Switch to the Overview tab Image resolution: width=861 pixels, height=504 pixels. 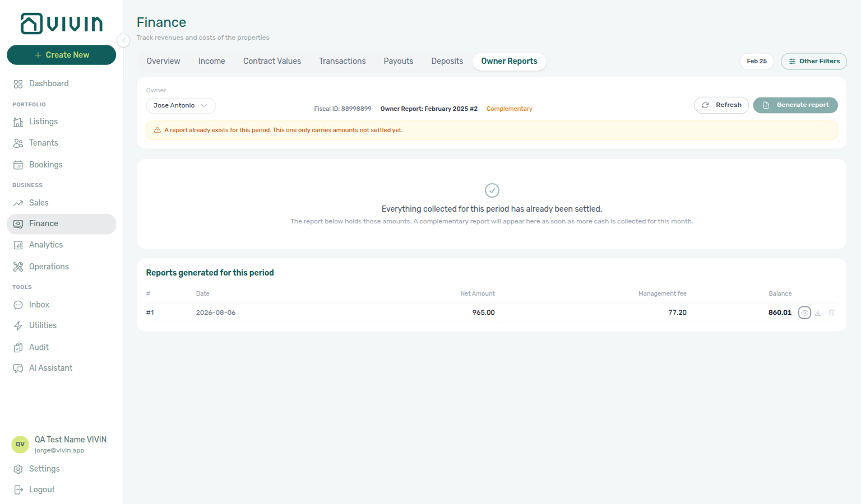click(163, 61)
